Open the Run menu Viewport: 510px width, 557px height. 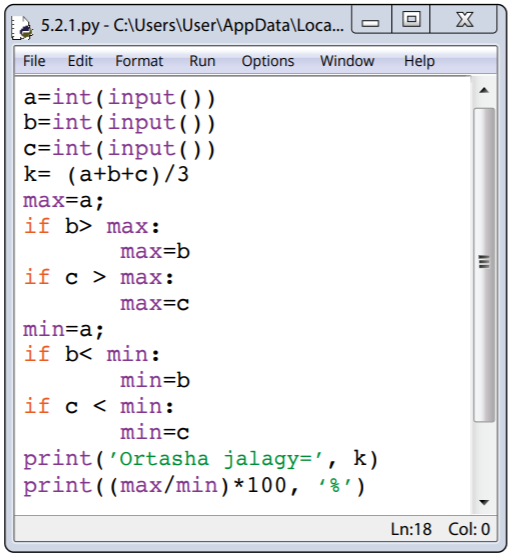202,61
